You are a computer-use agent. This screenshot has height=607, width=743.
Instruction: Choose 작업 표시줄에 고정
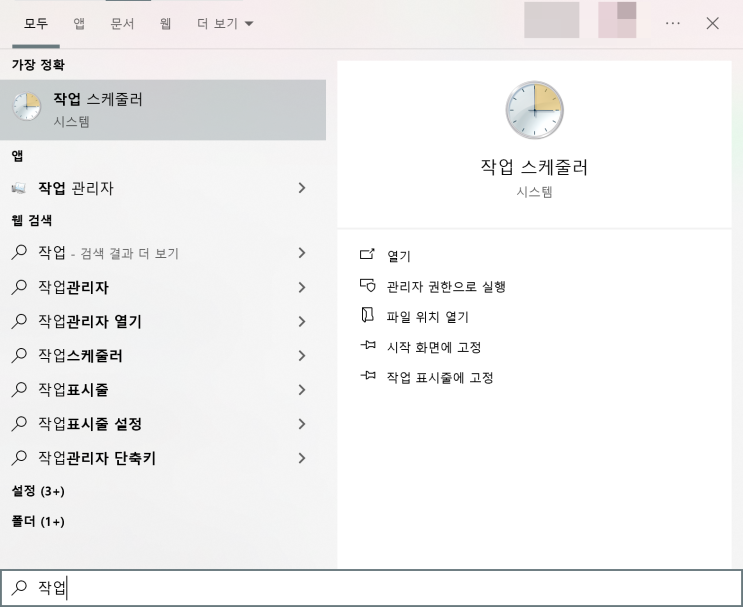(x=440, y=377)
